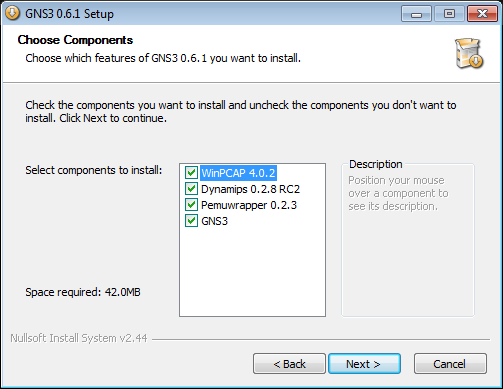
Task: Click inside the Description box
Action: point(408,260)
